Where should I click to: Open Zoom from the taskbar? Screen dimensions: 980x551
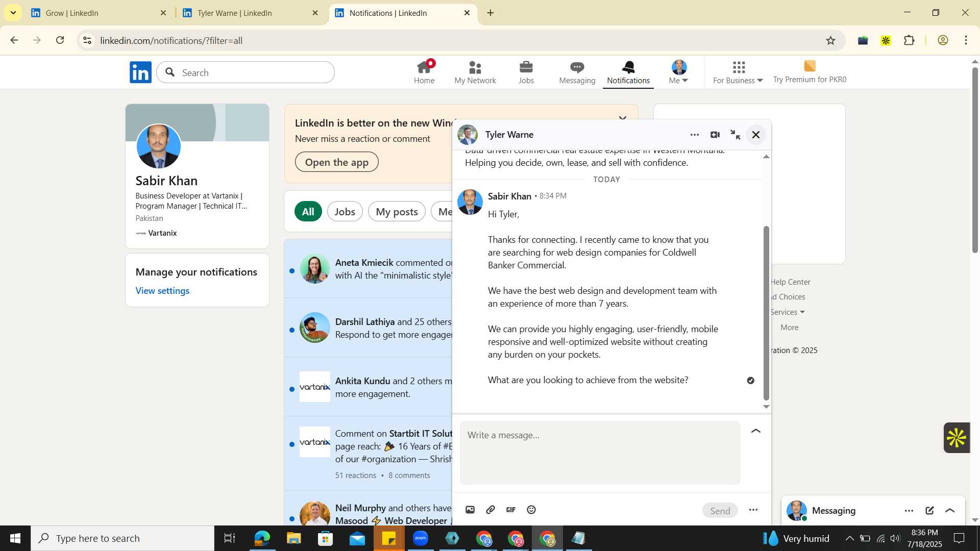421,538
